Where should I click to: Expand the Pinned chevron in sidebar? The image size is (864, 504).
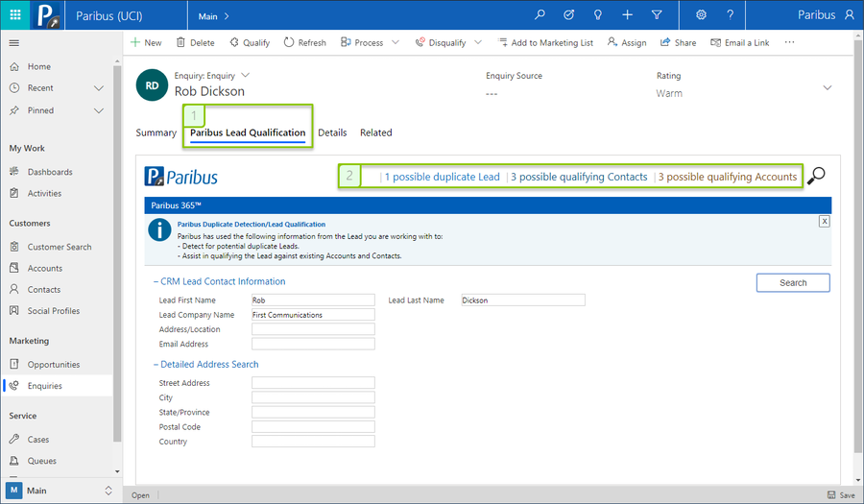[x=99, y=110]
